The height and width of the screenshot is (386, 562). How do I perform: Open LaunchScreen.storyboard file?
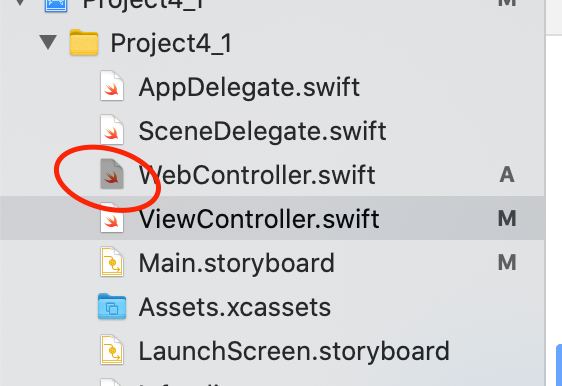pyautogui.click(x=294, y=351)
